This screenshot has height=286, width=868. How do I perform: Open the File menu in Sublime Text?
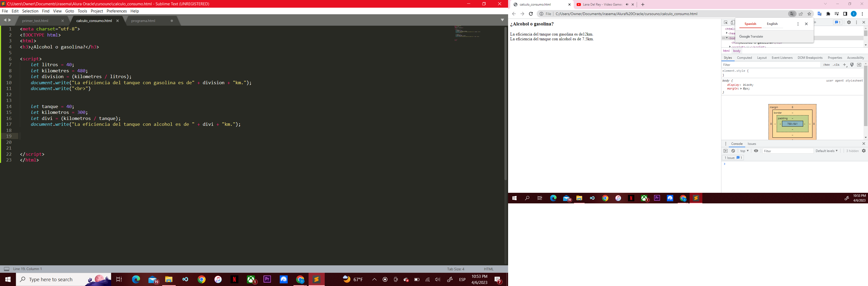pos(5,11)
